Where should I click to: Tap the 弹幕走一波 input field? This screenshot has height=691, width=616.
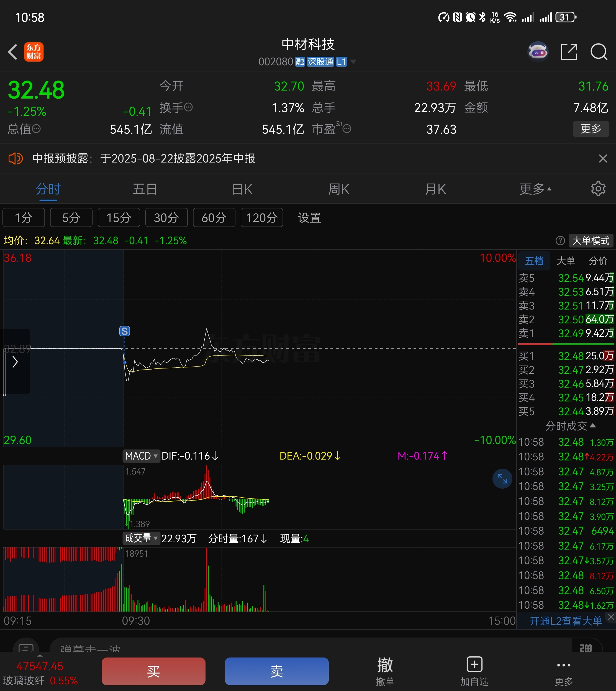[x=311, y=645]
